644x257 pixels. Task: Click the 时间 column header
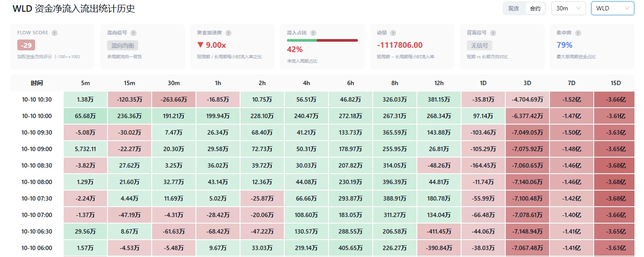pyautogui.click(x=37, y=83)
